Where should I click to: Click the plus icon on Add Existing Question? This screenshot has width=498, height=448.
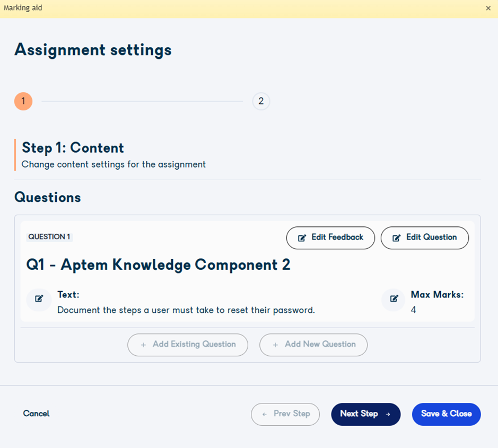pos(143,345)
